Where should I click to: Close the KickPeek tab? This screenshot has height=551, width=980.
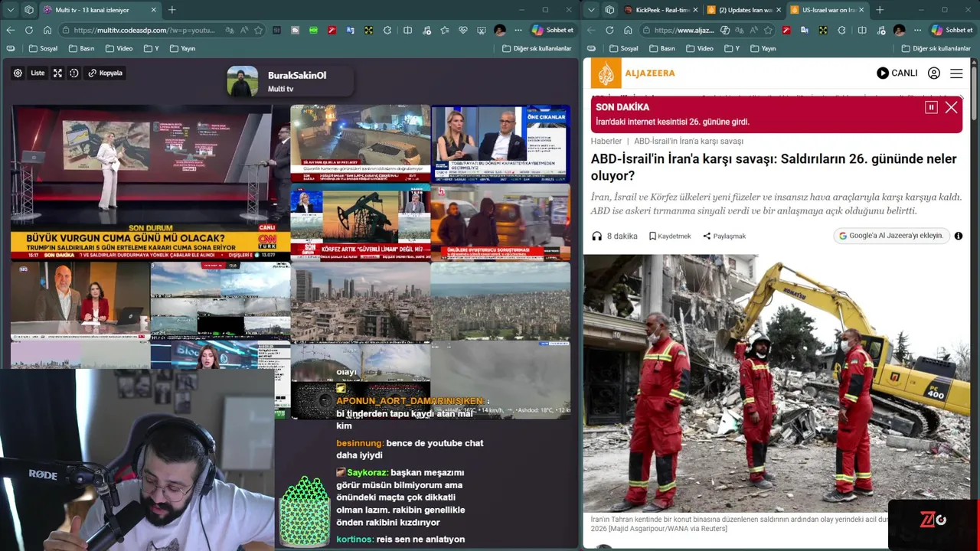click(x=694, y=10)
